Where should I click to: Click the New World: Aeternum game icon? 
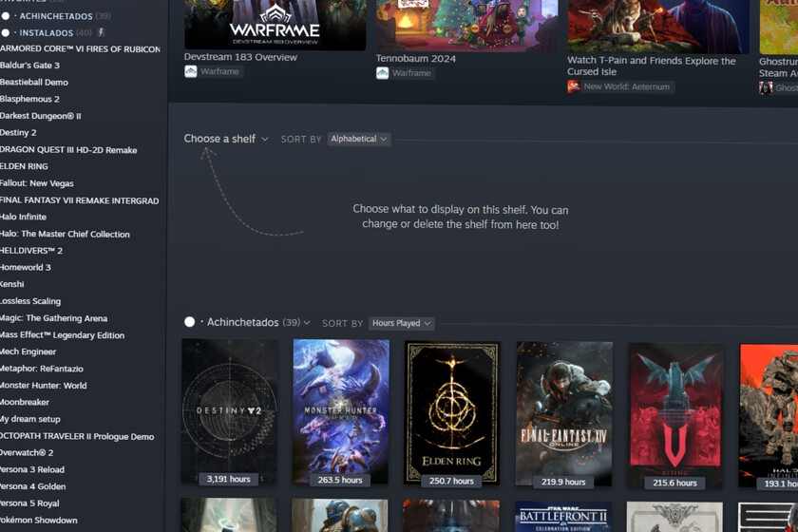[x=574, y=86]
